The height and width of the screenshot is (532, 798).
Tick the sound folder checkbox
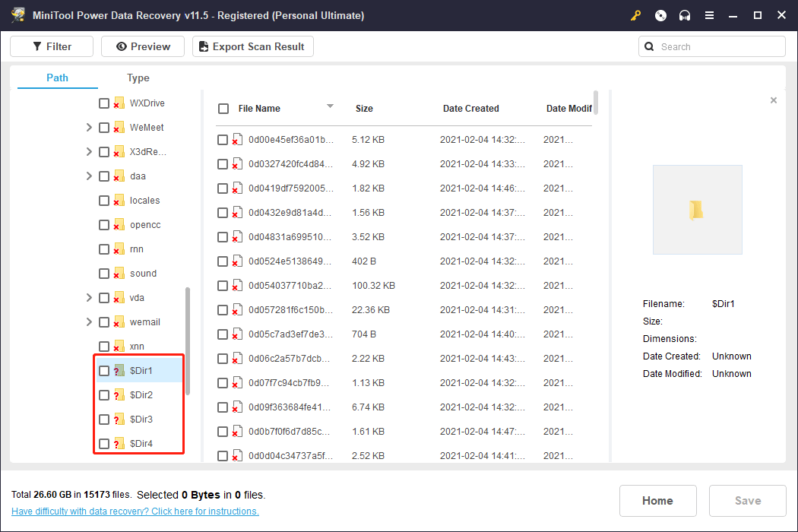click(104, 274)
